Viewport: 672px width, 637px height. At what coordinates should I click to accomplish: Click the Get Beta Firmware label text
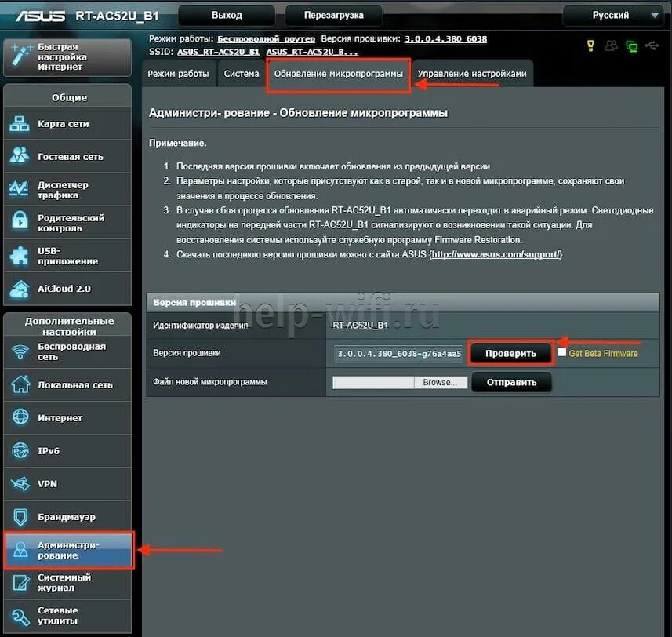pyautogui.click(x=603, y=354)
